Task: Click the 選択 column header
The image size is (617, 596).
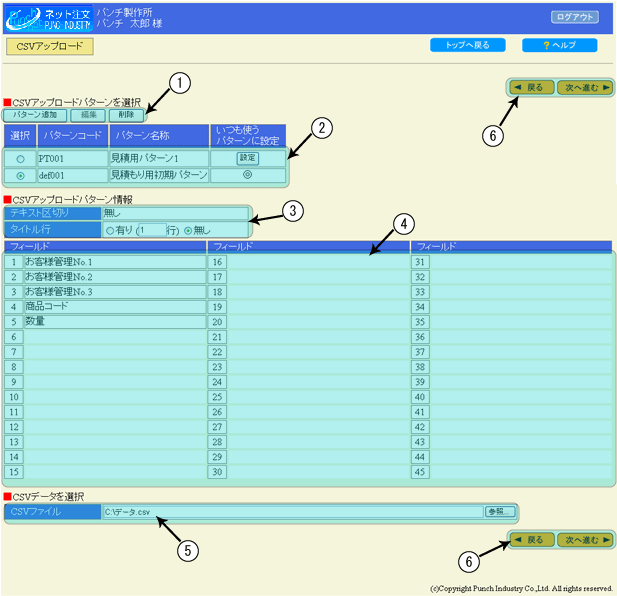Action: [x=20, y=136]
